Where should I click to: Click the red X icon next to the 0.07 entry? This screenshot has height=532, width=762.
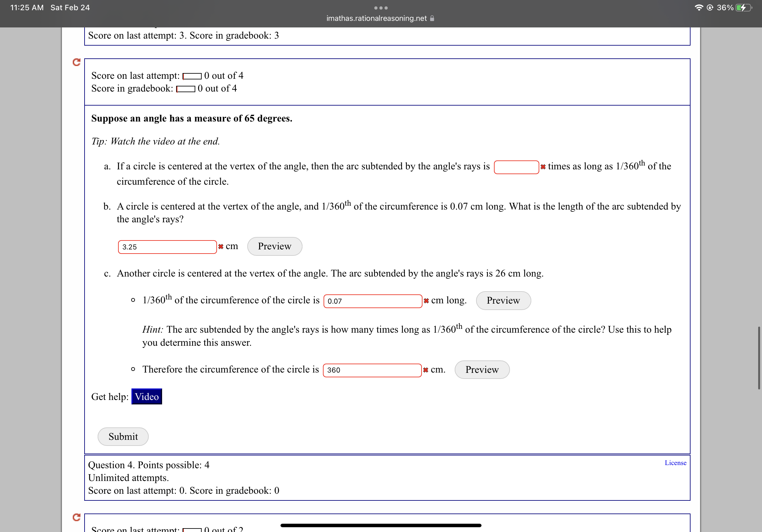coord(426,301)
